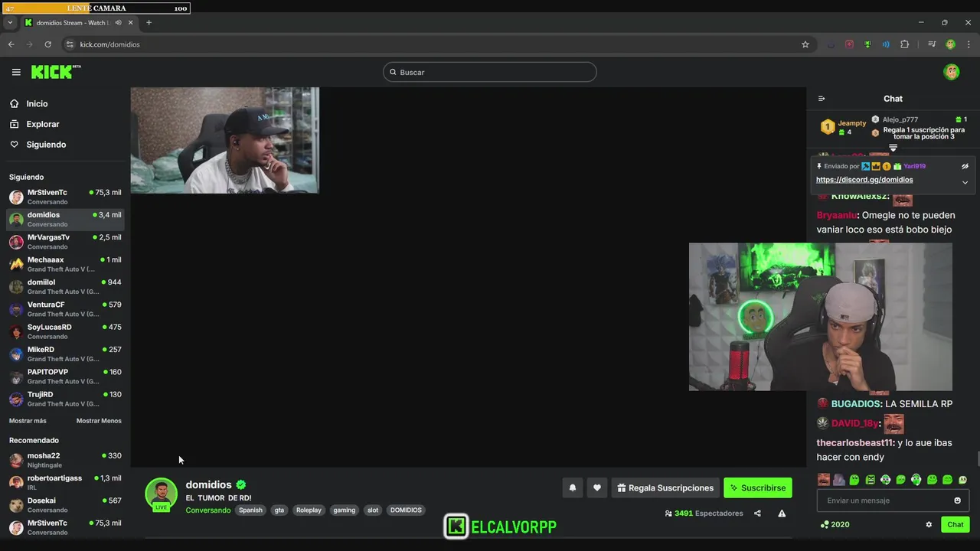
Task: Open the discord.gg/domidios link
Action: (864, 180)
